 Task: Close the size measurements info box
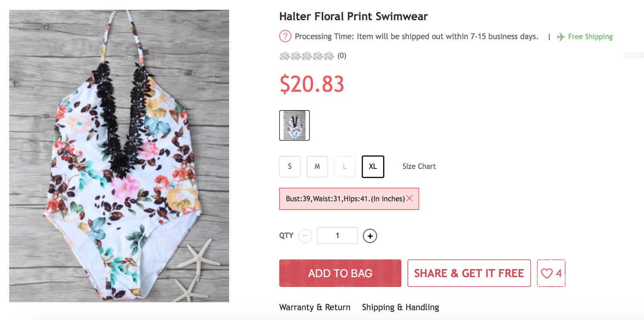coord(409,198)
